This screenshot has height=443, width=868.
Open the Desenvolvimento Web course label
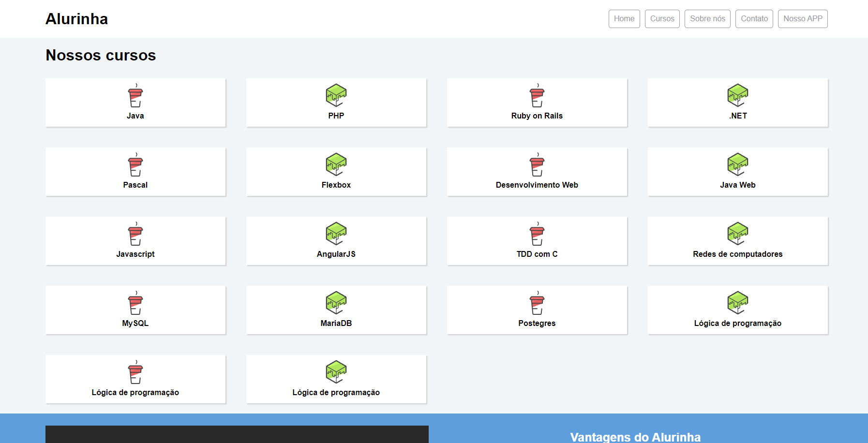coord(537,185)
